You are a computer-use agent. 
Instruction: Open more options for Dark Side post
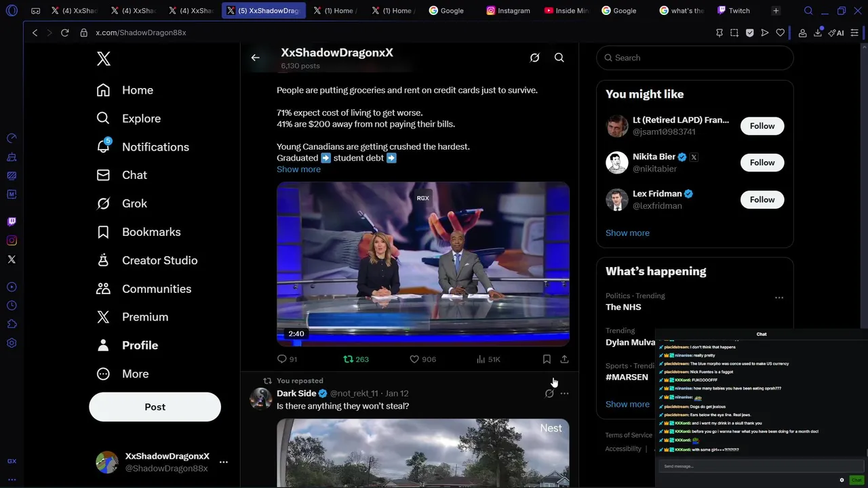click(564, 393)
